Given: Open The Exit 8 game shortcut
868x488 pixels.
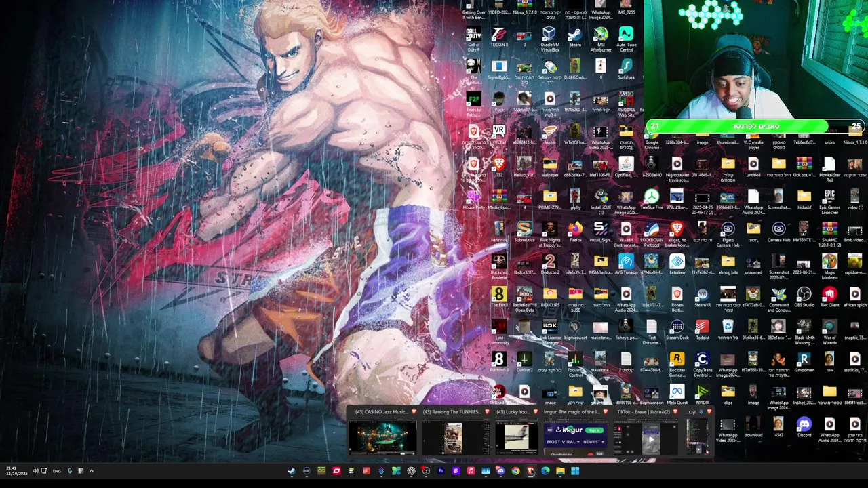Looking at the screenshot, I should tap(498, 298).
